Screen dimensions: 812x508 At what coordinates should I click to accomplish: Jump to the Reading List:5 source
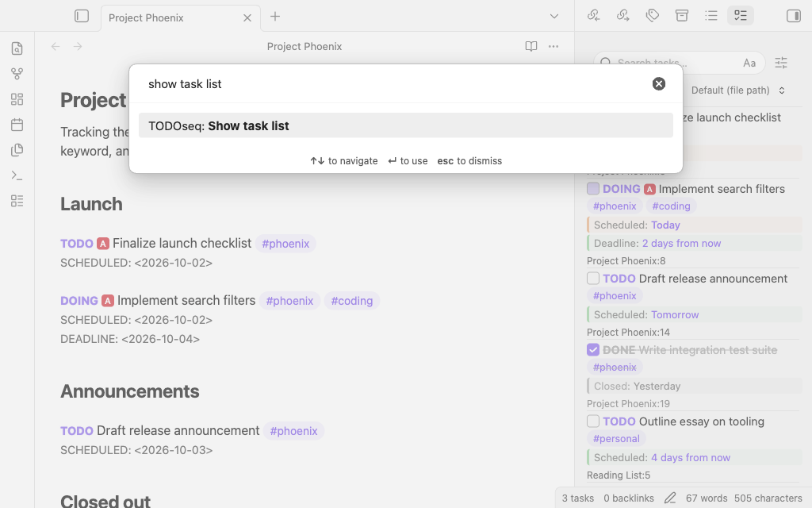tap(619, 475)
